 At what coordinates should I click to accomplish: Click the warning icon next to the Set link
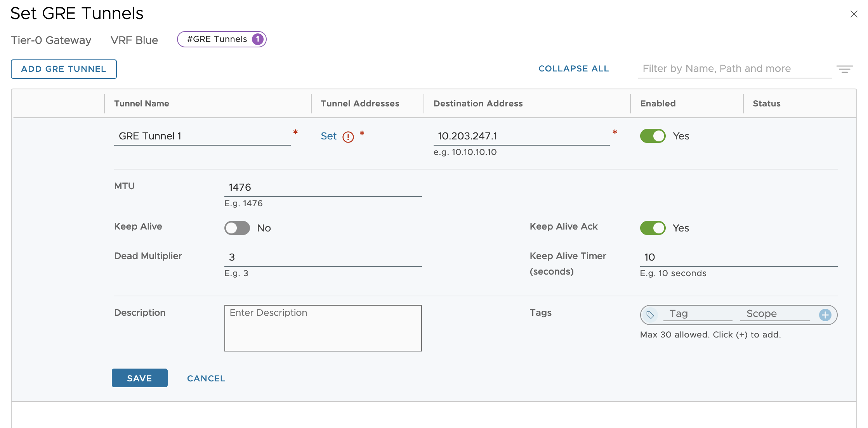(348, 137)
